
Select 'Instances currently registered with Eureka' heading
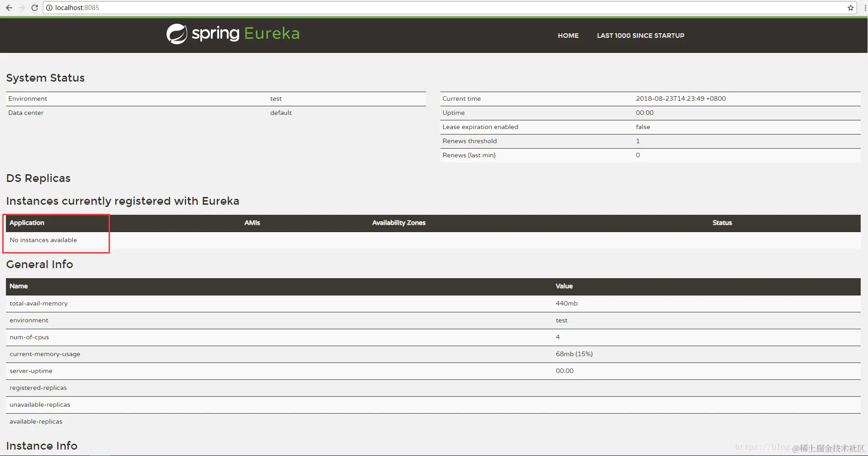pos(122,201)
